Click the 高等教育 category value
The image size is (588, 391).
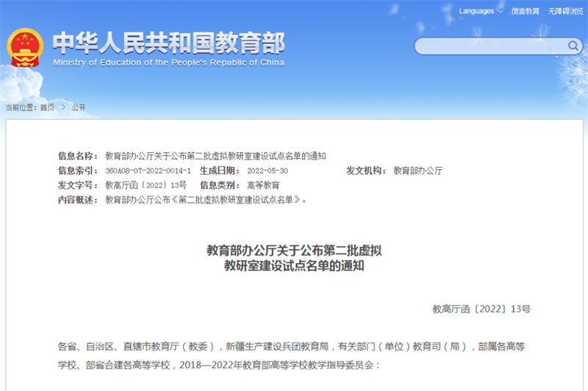(x=263, y=185)
